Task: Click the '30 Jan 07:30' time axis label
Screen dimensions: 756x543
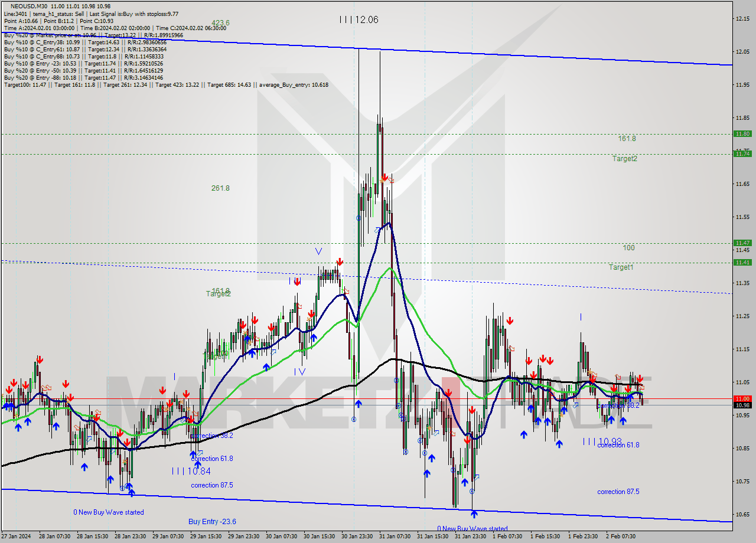Action: click(281, 537)
